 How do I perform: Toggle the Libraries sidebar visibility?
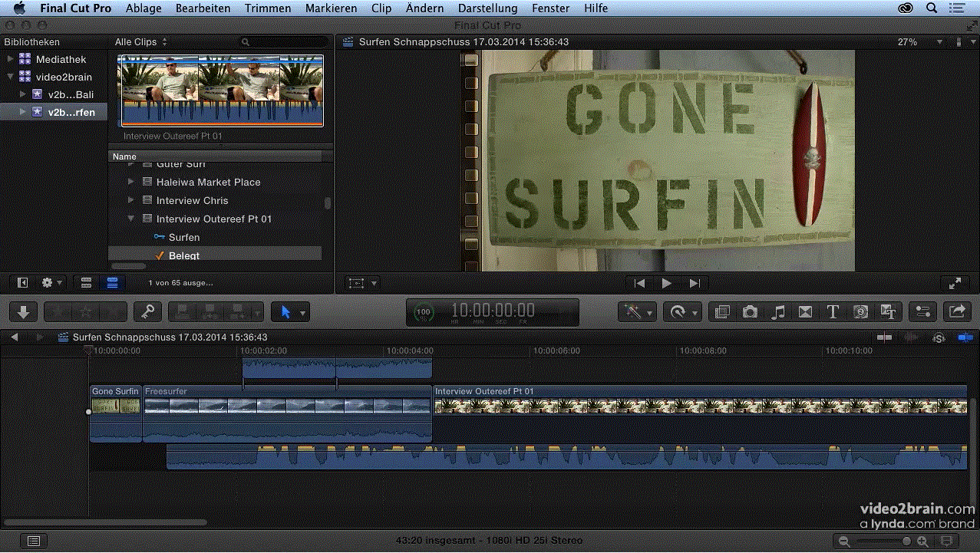(23, 282)
